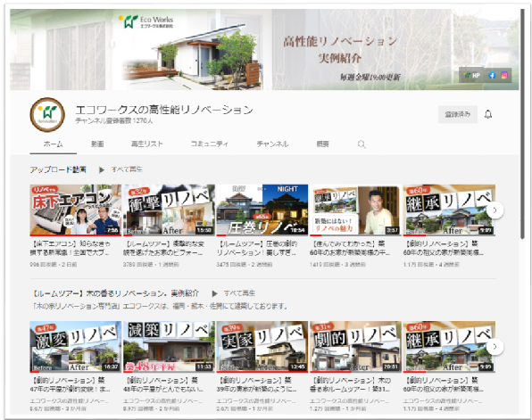Viewport: 532px width, 420px height.
Task: Click the notification bell icon
Action: coord(488,114)
